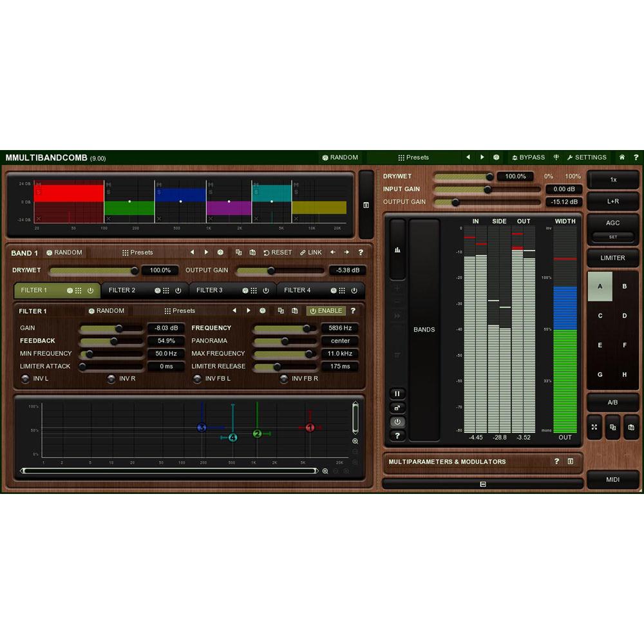Viewport: 644px width, 644px height.
Task: Open the main Presets browser
Action: coord(415,157)
